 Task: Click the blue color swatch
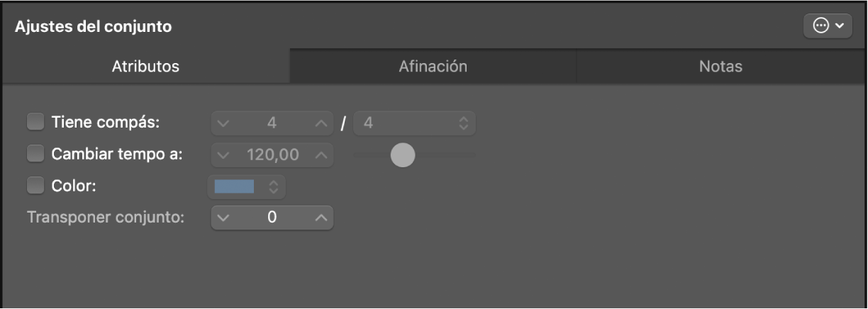point(234,186)
